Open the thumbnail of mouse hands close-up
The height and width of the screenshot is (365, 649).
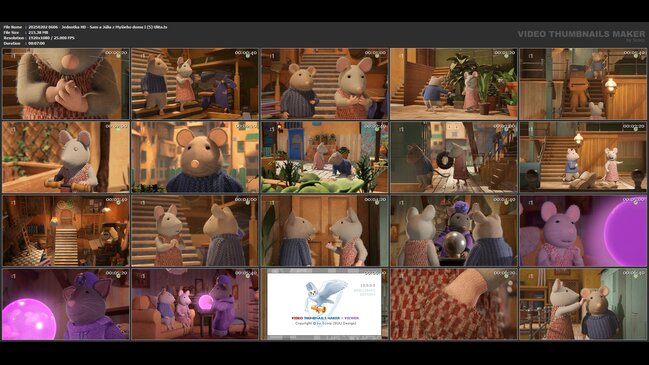point(66,84)
